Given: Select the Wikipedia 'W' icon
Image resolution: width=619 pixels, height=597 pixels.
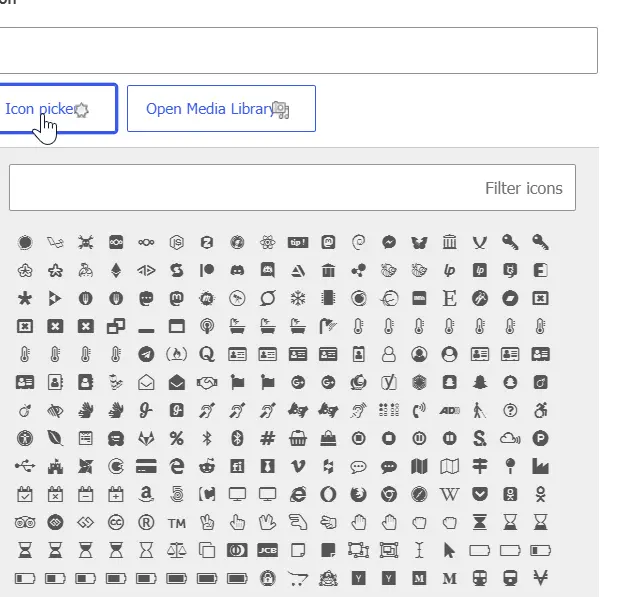Looking at the screenshot, I should (x=449, y=494).
